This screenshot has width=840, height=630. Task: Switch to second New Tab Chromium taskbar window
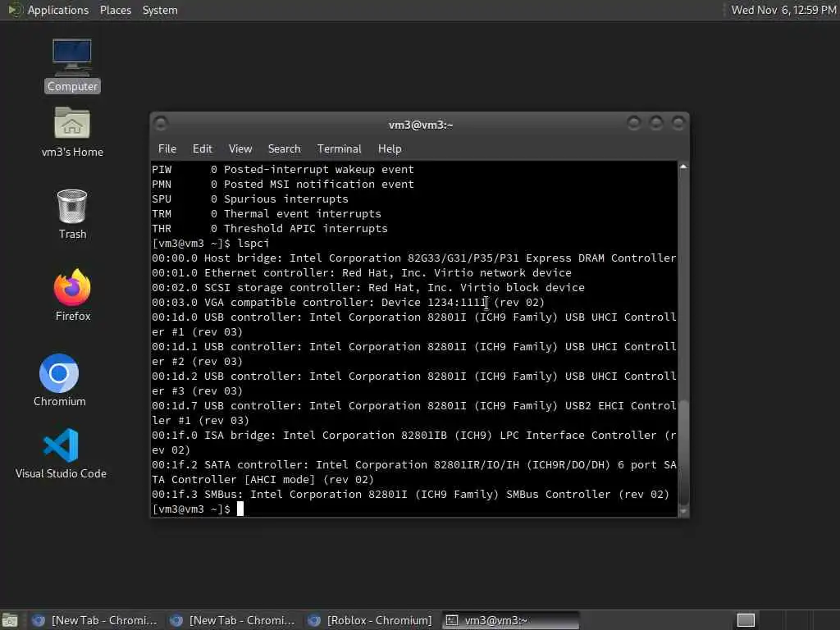(232, 620)
